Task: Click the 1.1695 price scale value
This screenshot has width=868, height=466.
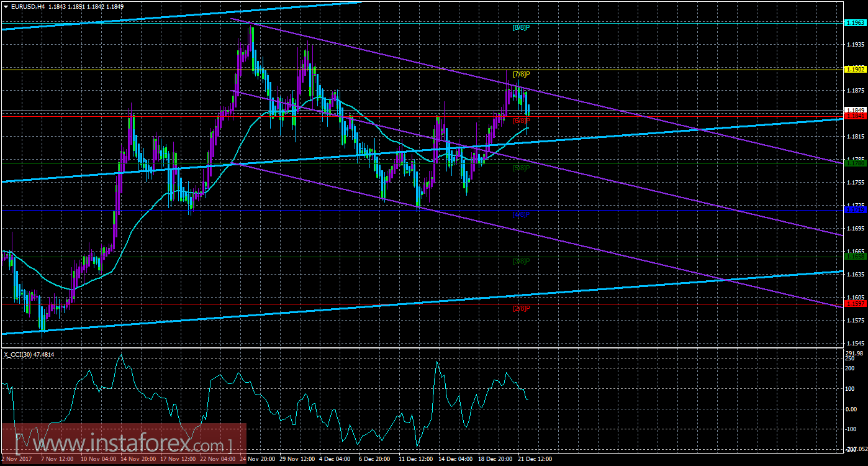Action: click(x=855, y=229)
